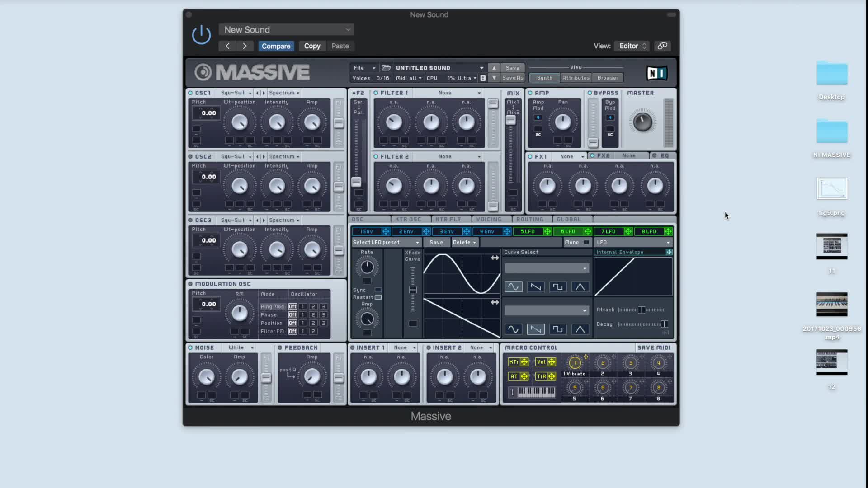Click the keyboard icon in Macro Control

pyautogui.click(x=536, y=392)
